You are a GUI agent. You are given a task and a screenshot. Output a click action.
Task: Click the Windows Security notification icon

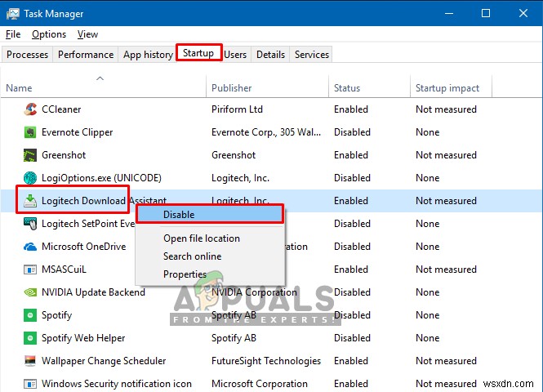coord(30,384)
